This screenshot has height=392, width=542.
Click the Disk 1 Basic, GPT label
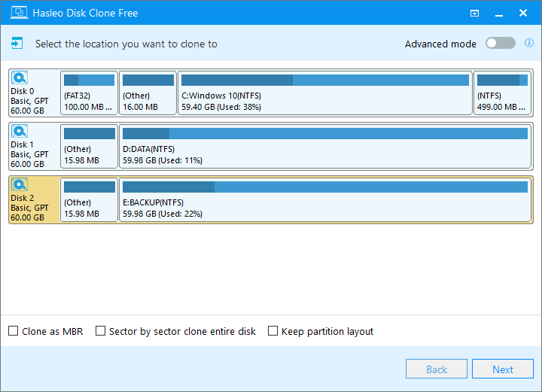point(29,154)
